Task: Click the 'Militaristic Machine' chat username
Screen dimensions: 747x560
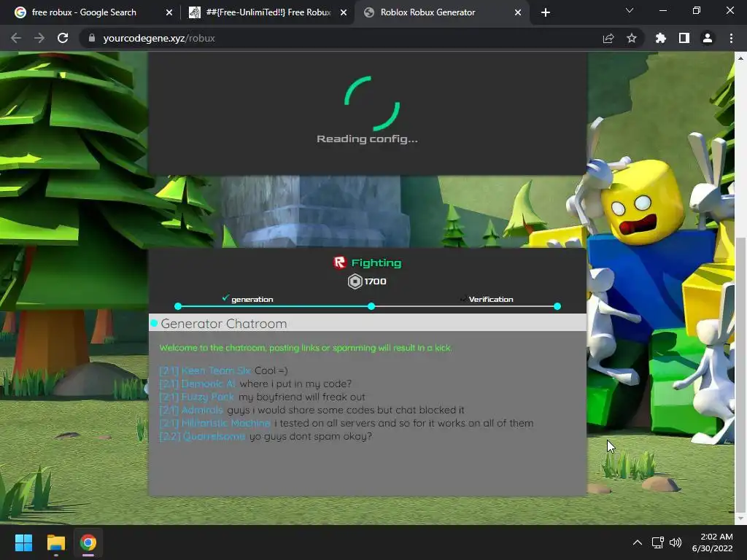Action: (226, 423)
